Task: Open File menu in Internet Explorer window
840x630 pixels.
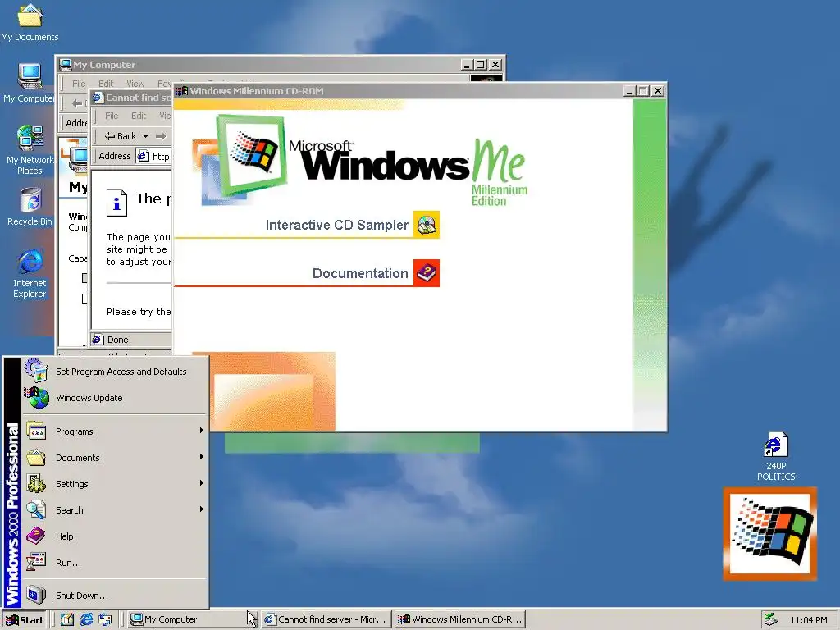Action: tap(112, 116)
